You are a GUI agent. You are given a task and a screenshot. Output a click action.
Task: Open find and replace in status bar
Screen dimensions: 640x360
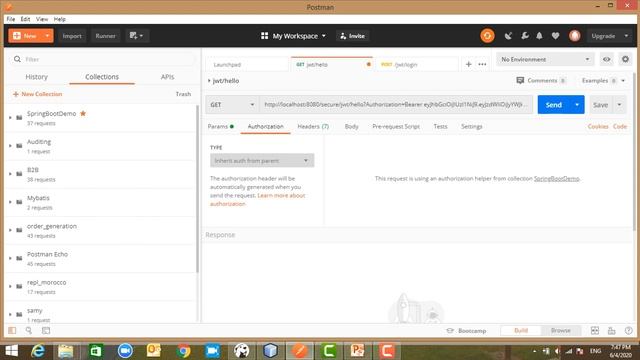tap(29, 331)
